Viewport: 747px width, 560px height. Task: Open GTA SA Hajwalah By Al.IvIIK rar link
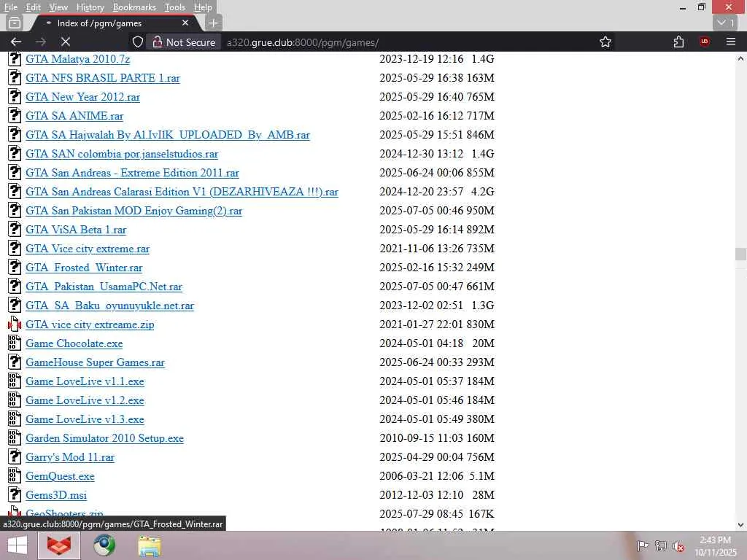(x=168, y=135)
